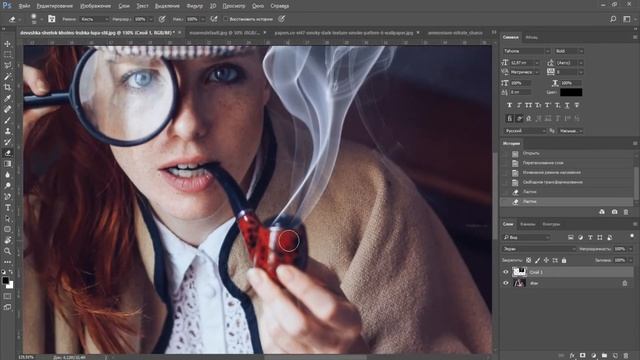Select the Rectangular Marquee tool
The height and width of the screenshot is (360, 640).
tap(7, 54)
